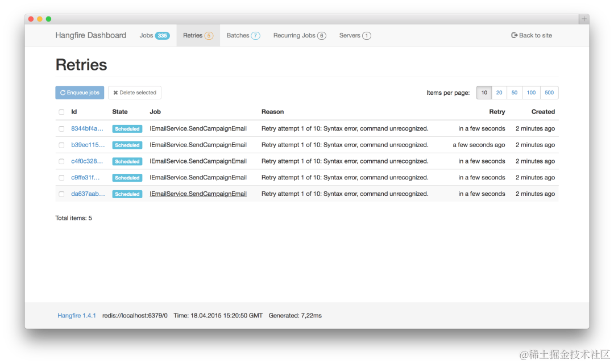Switch to the Batches tab
Screen dimensions: 614x364
click(243, 36)
